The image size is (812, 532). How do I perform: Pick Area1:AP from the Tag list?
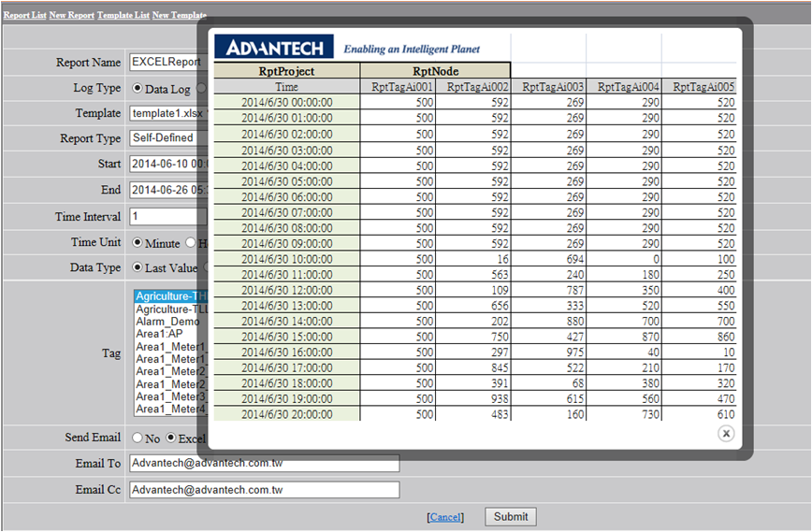coord(159,334)
